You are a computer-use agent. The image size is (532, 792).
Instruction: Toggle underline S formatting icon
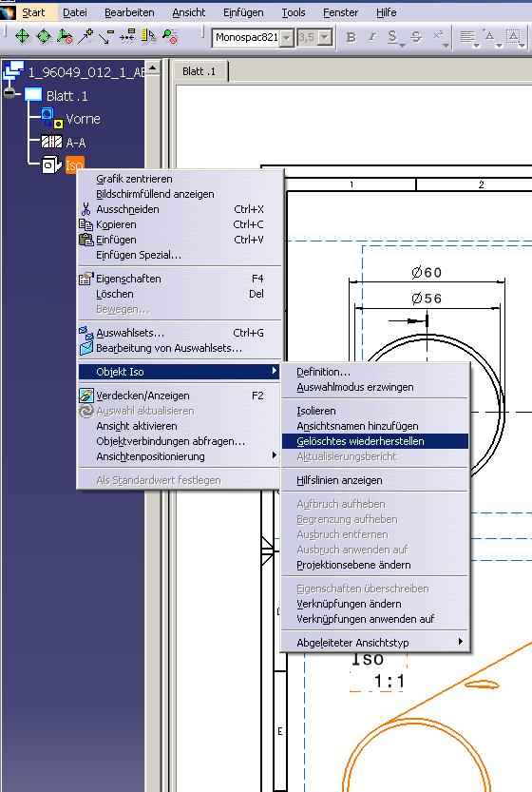click(x=393, y=37)
